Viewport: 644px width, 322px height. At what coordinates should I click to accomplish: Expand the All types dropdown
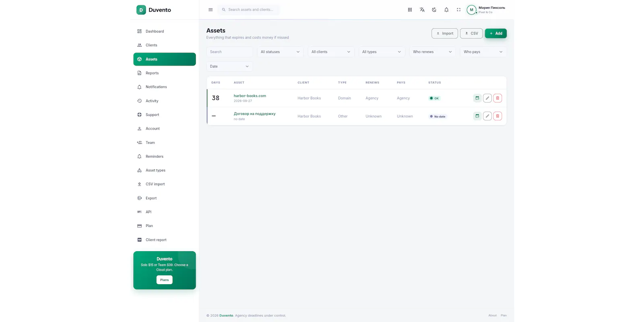tap(382, 52)
